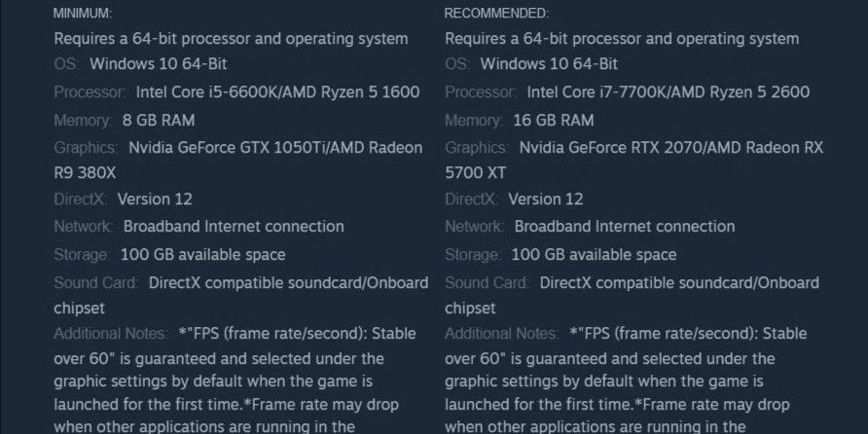Click recommended Sound Card label
The image size is (868, 434).
[x=487, y=283]
